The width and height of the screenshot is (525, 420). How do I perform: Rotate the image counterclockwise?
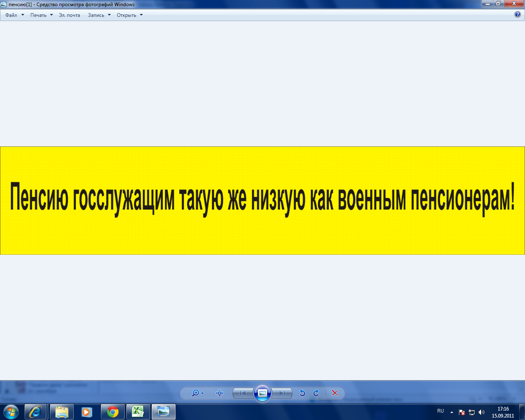[302, 393]
